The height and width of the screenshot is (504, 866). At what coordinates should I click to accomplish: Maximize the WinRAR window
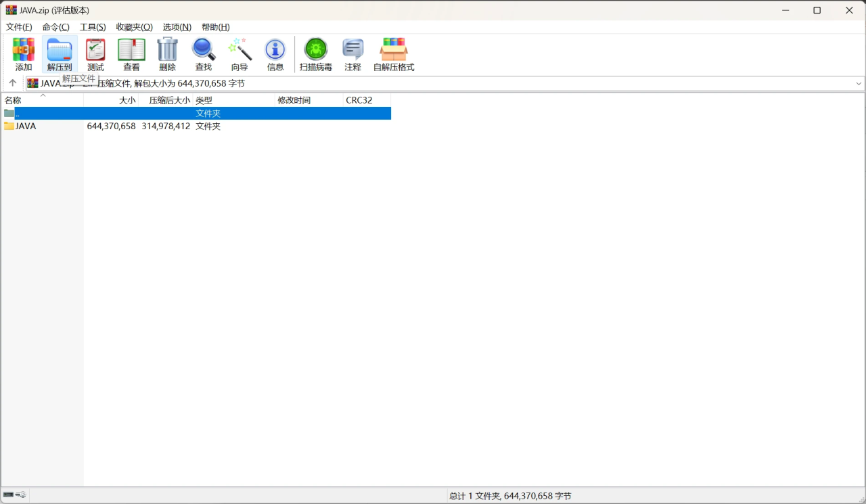click(817, 10)
